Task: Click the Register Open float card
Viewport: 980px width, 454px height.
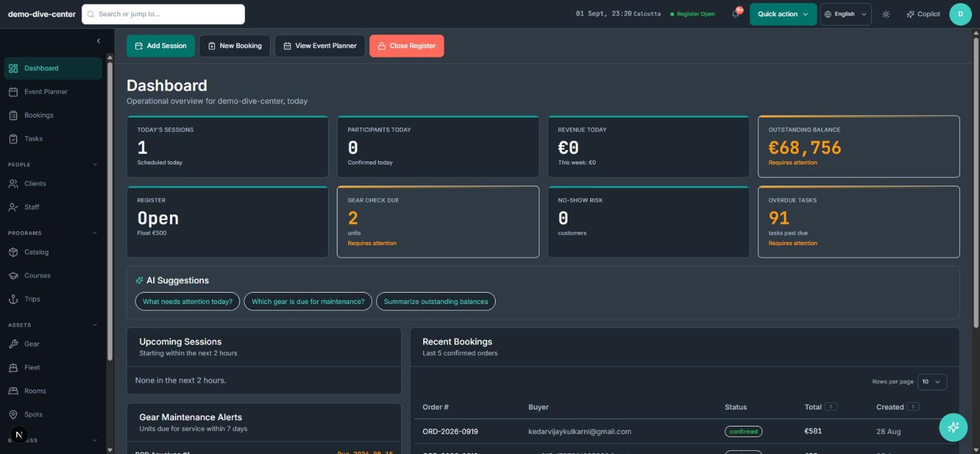Action: 227,222
